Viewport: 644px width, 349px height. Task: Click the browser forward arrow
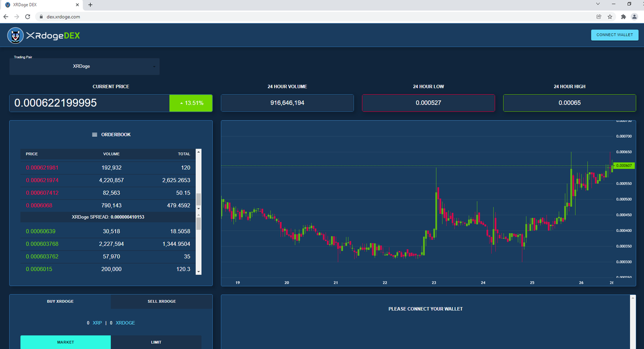[x=17, y=17]
